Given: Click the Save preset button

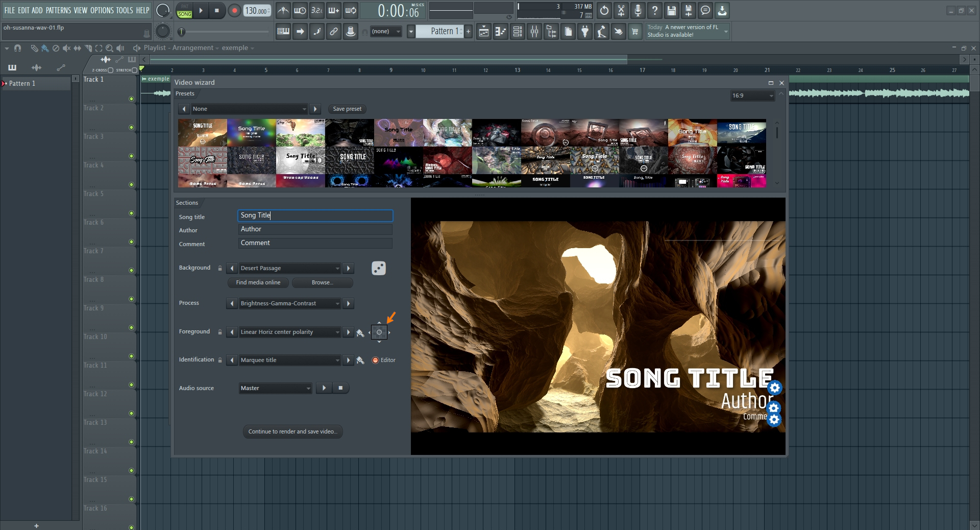Looking at the screenshot, I should point(347,109).
